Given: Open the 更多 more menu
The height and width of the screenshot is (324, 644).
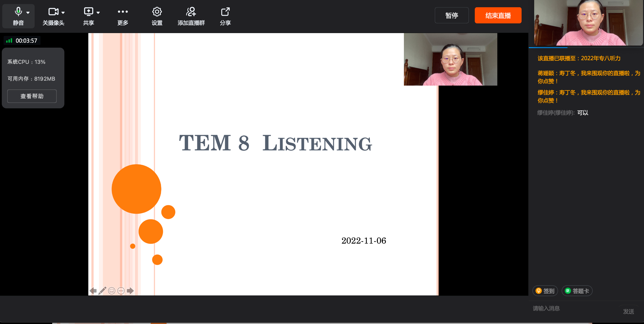Looking at the screenshot, I should coord(123,16).
